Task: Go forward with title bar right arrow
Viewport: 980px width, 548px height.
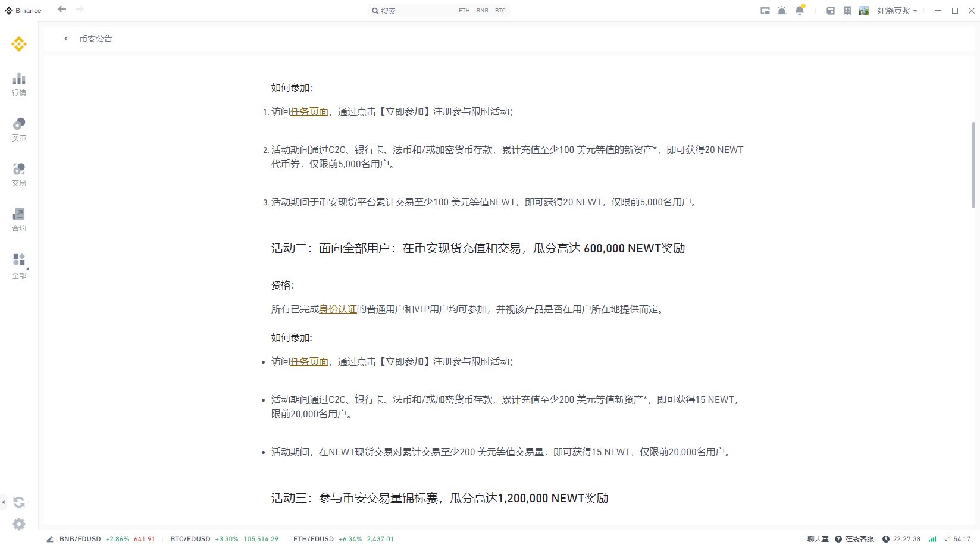Action: (x=80, y=9)
